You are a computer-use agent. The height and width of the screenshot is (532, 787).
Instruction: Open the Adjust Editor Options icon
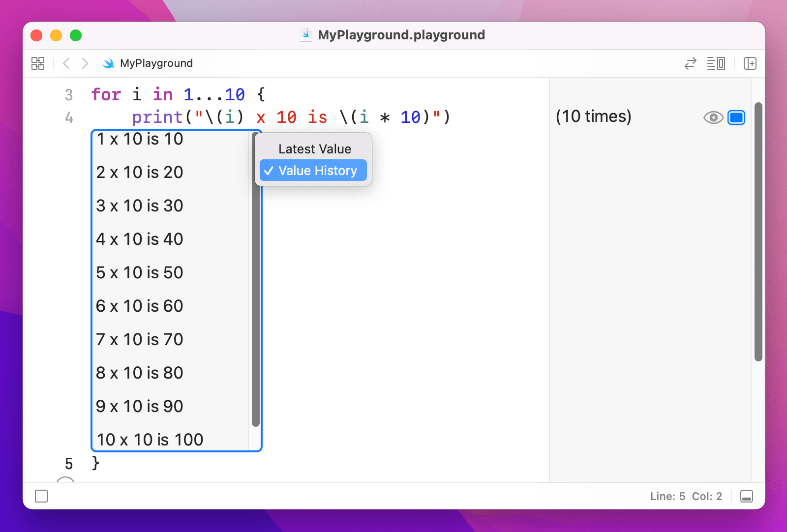point(716,63)
